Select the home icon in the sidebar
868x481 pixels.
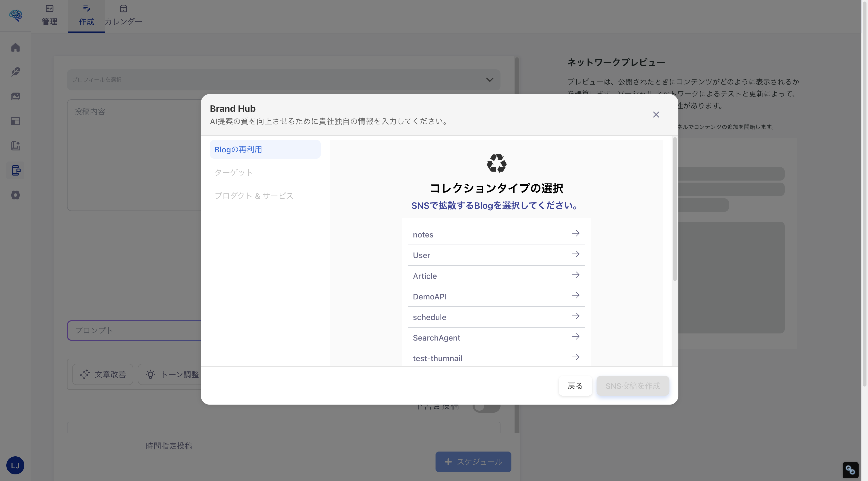pyautogui.click(x=15, y=47)
